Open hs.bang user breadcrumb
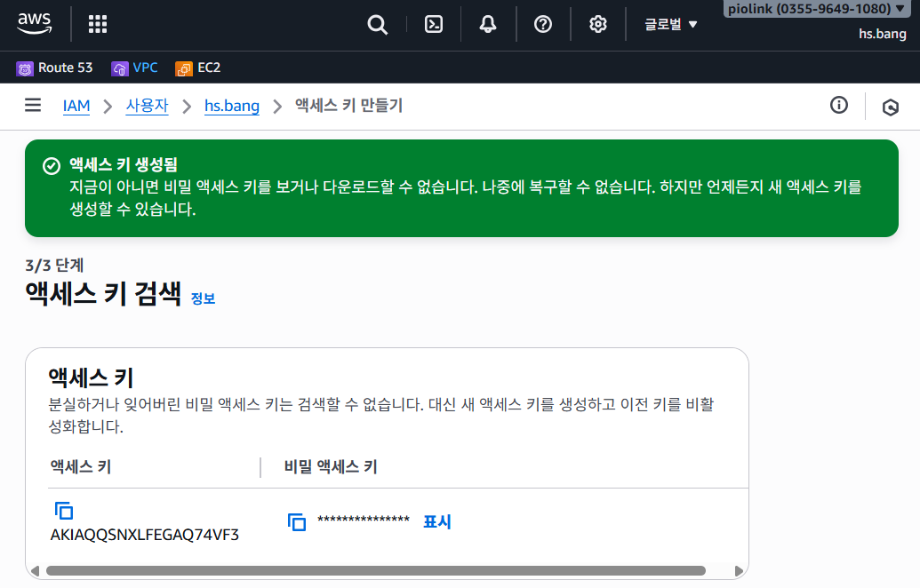This screenshot has width=920, height=588. [232, 106]
